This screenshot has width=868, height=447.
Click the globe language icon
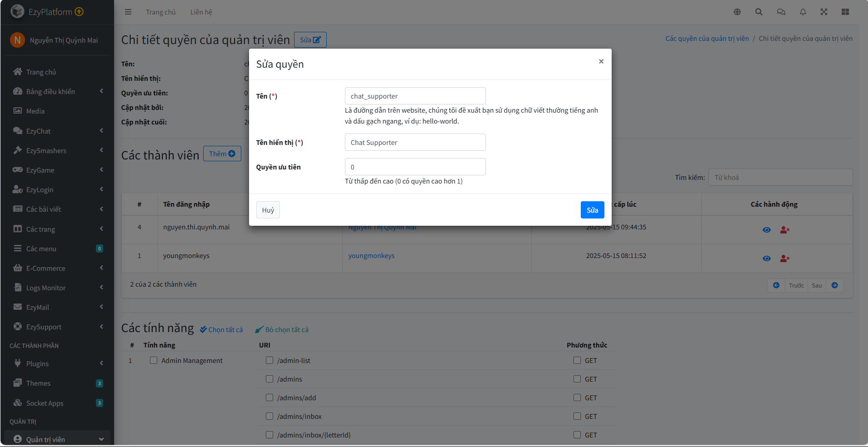[737, 12]
